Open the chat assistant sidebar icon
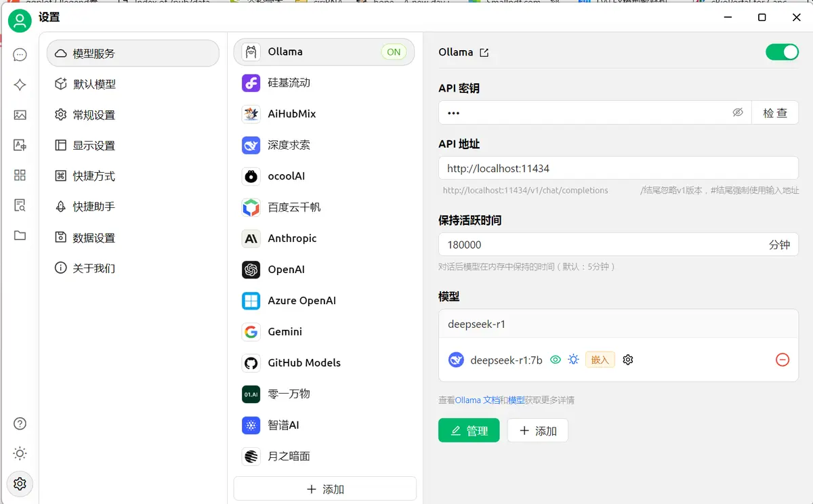This screenshot has height=504, width=813. [20, 55]
